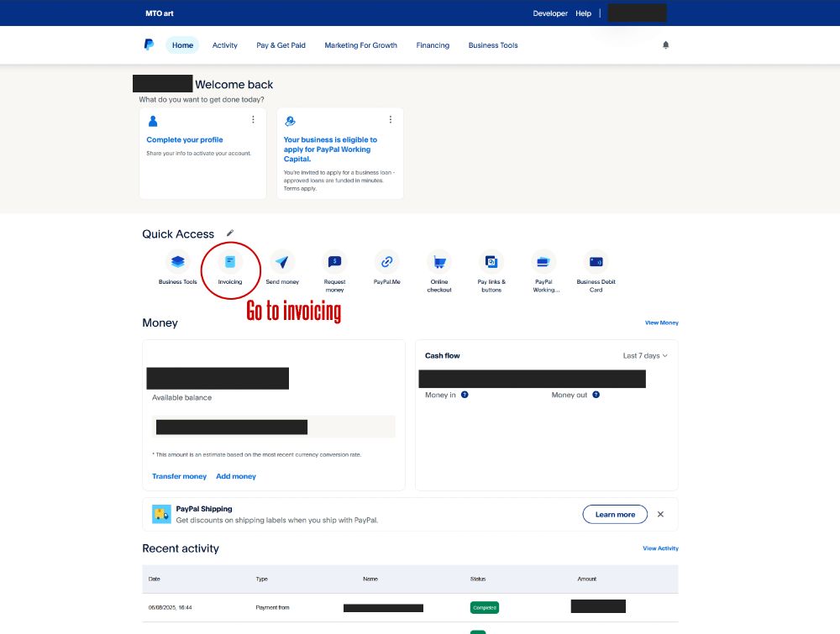This screenshot has width=840, height=634.
Task: Click the Developer link
Action: point(549,13)
